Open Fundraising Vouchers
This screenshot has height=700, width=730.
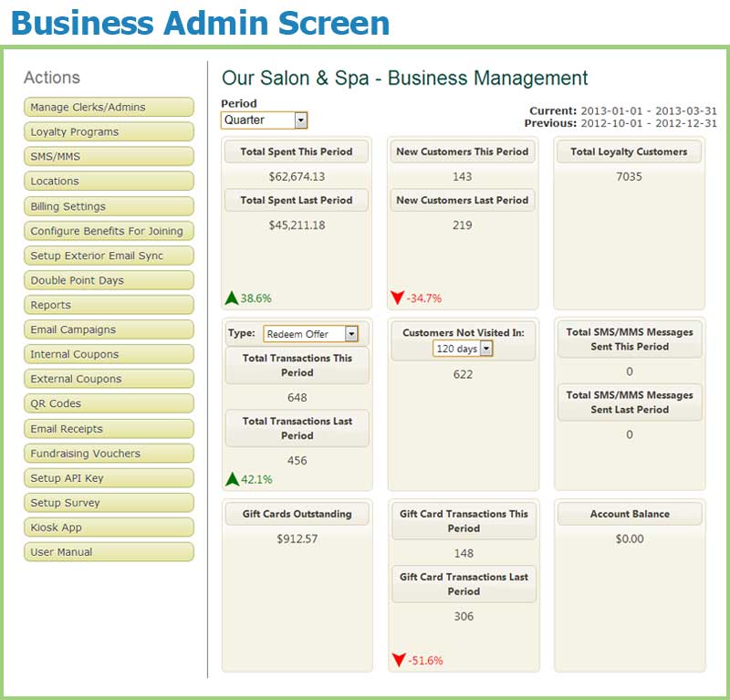[x=109, y=454]
